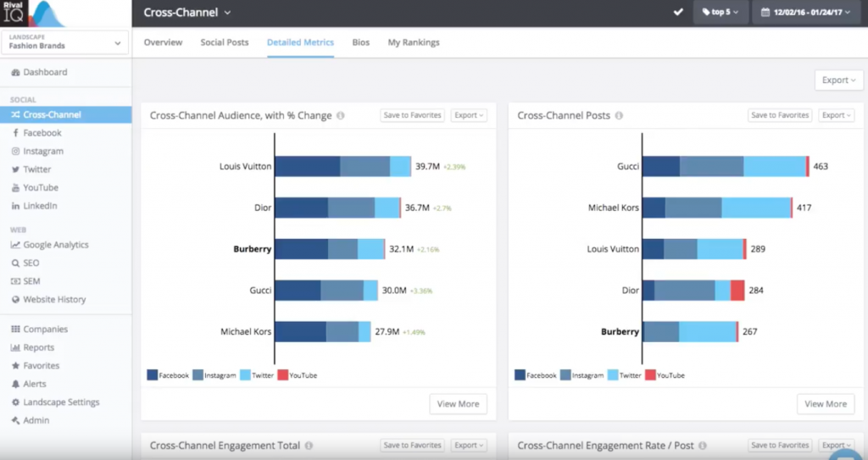Save Engagement Rate / Post chart to Favorites
The width and height of the screenshot is (868, 460).
coord(780,445)
